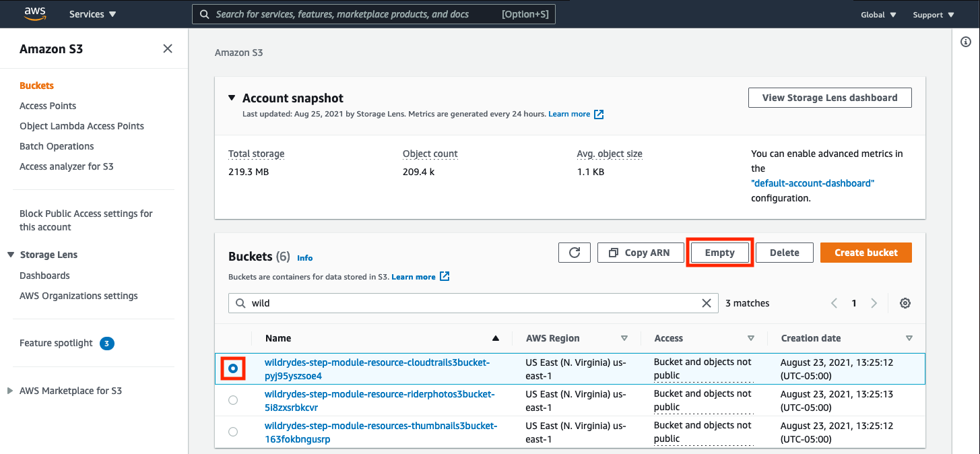Image resolution: width=980 pixels, height=454 pixels.
Task: Open the Support dropdown menu
Action: pyautogui.click(x=934, y=15)
